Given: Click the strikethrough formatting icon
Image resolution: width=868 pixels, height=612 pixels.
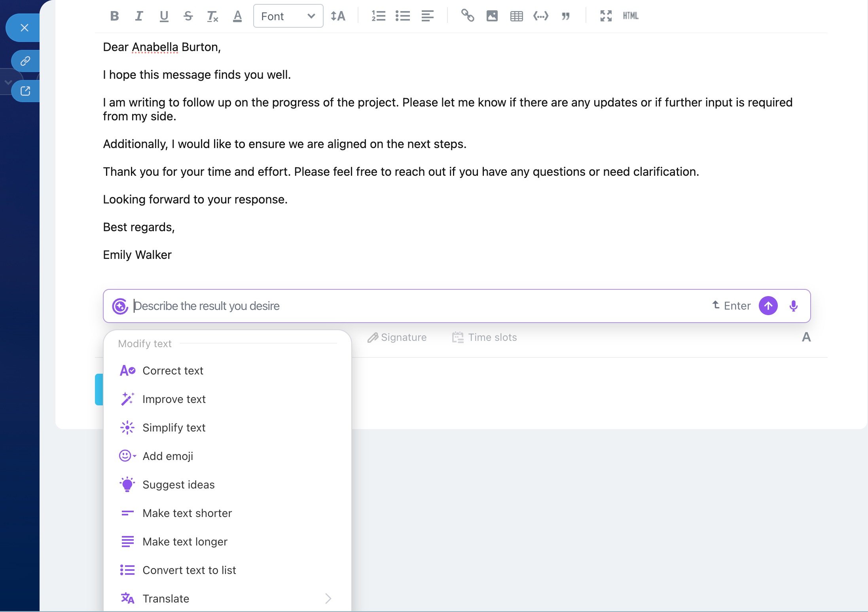Looking at the screenshot, I should click(188, 16).
